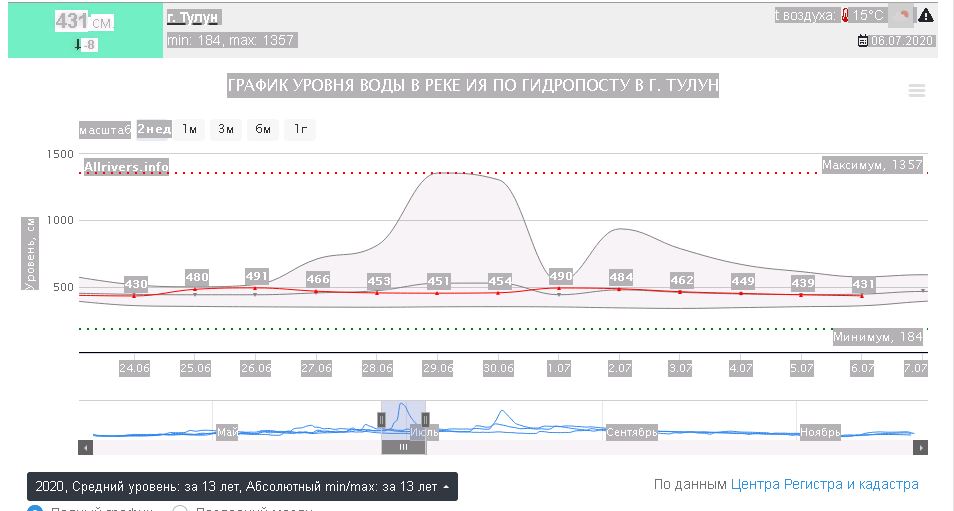The image size is (954, 511).
Task: Click the calendar icon next to 06.07.2020
Action: click(x=863, y=41)
